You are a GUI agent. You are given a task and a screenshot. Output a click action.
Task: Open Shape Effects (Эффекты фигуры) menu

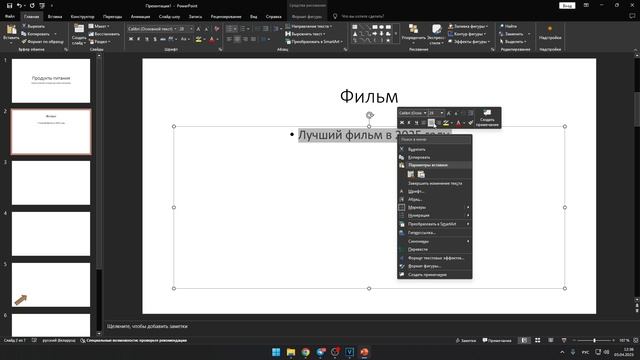coord(468,42)
